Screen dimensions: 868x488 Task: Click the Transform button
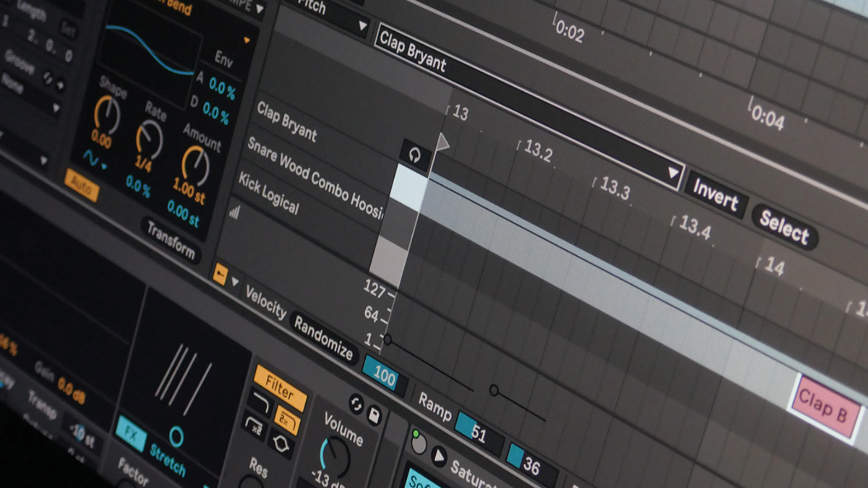(172, 241)
